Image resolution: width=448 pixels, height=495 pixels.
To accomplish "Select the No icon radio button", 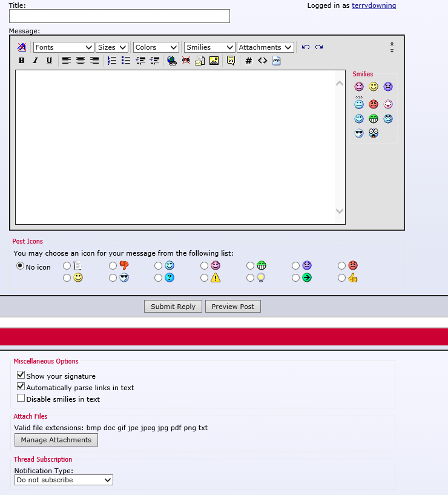I will [20, 266].
